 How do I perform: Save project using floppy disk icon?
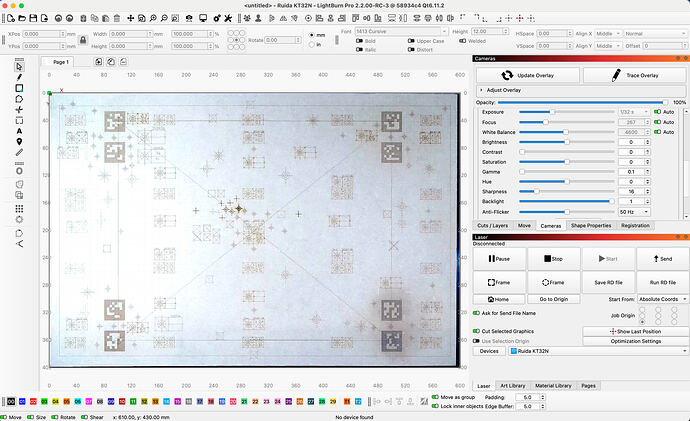click(x=33, y=18)
